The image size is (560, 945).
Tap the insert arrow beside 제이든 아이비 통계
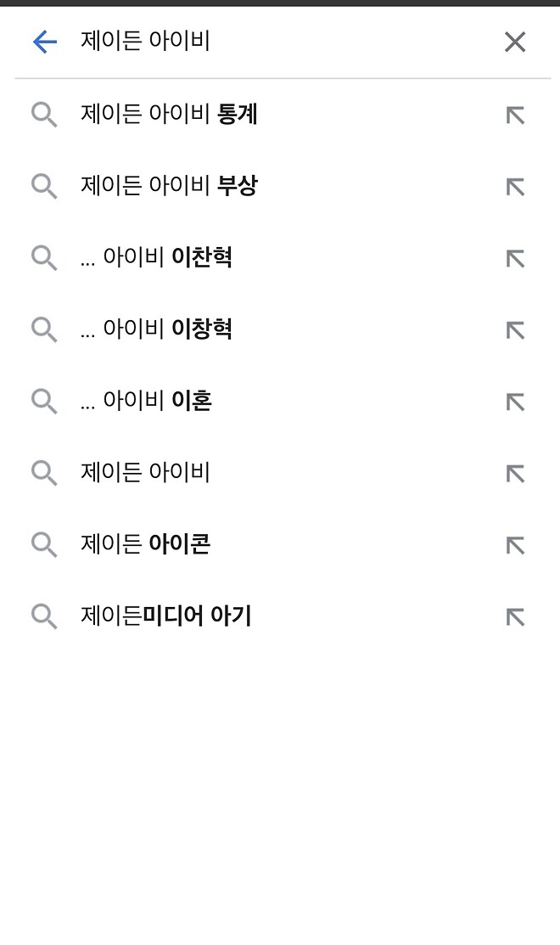tap(515, 115)
